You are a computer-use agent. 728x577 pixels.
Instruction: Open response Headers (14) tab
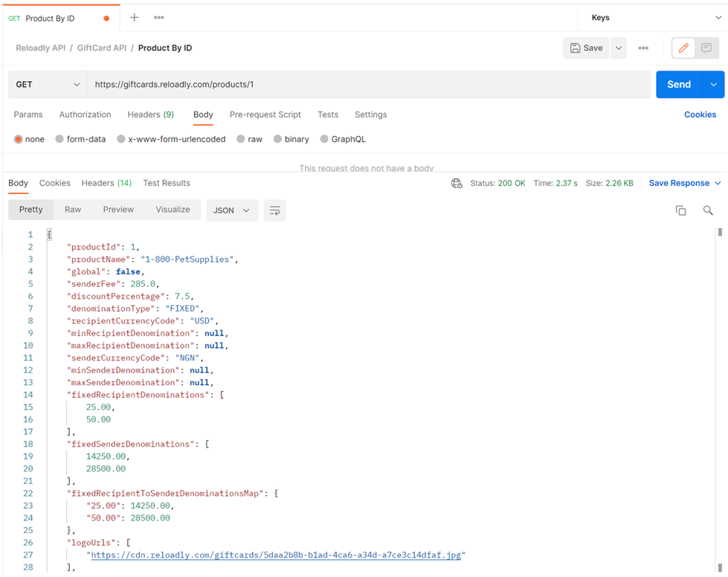[106, 184]
